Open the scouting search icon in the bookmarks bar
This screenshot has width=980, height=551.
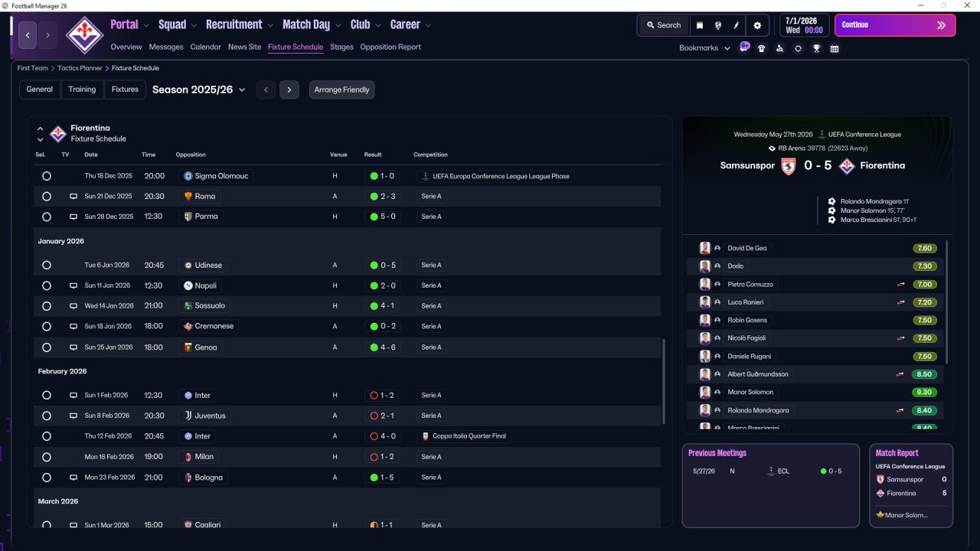coord(779,48)
